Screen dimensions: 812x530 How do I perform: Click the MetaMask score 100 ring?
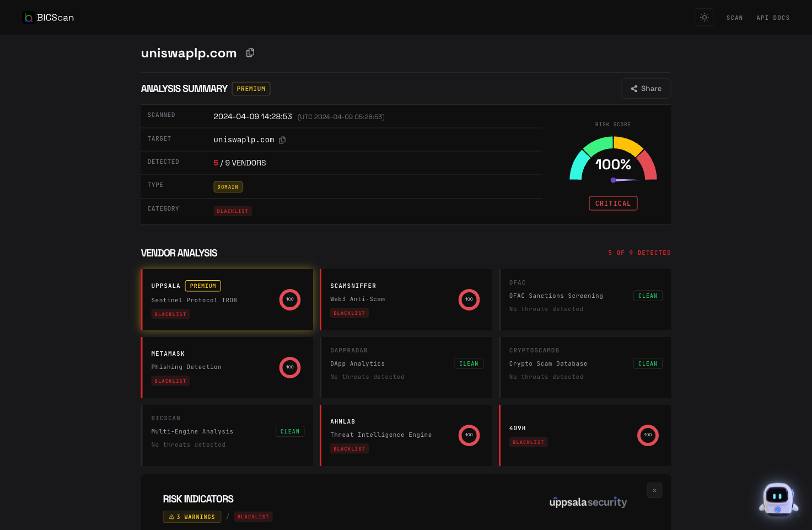tap(290, 367)
